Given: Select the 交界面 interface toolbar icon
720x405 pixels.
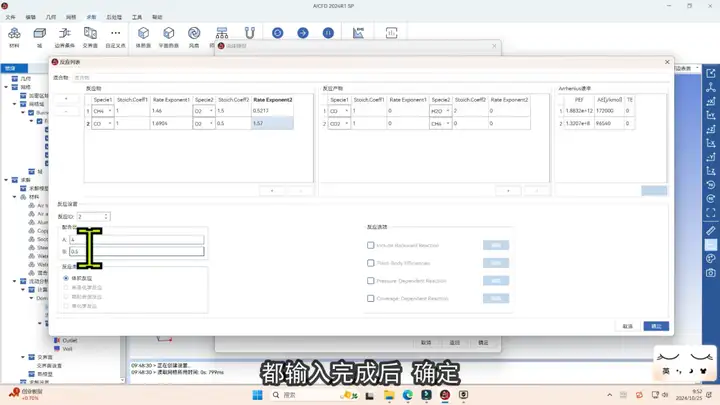Looking at the screenshot, I should coord(90,37).
